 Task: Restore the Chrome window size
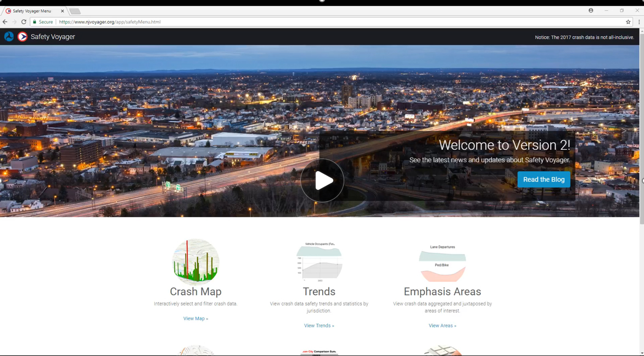click(622, 10)
